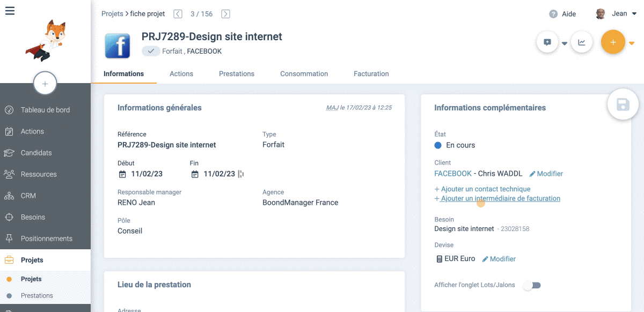Expand the Jean user account dropdown

pos(634,14)
